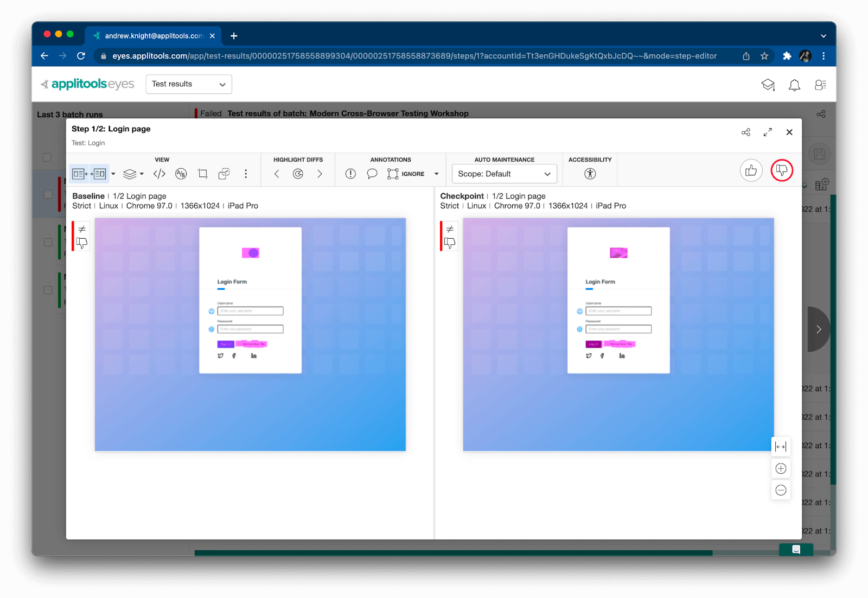Add a remark annotation

350,174
